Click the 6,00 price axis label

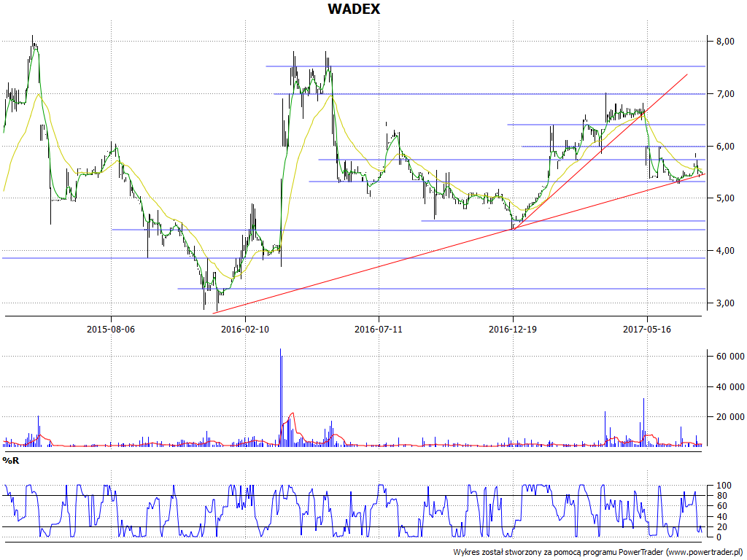pos(725,146)
